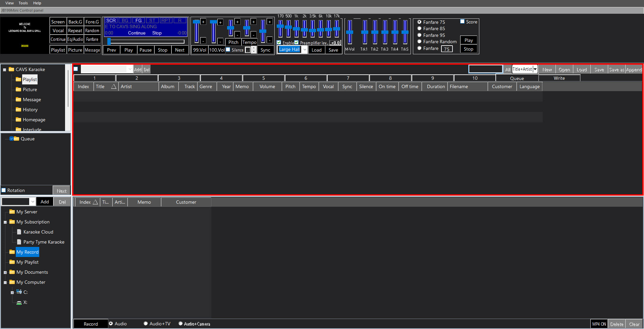Click the Eq/Audio button
The image size is (644, 329).
pyautogui.click(x=75, y=39)
